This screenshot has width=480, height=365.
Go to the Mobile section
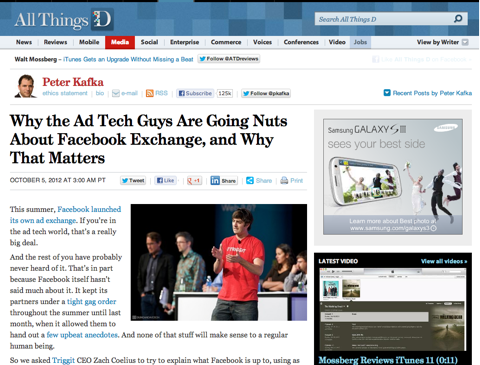[x=89, y=42]
